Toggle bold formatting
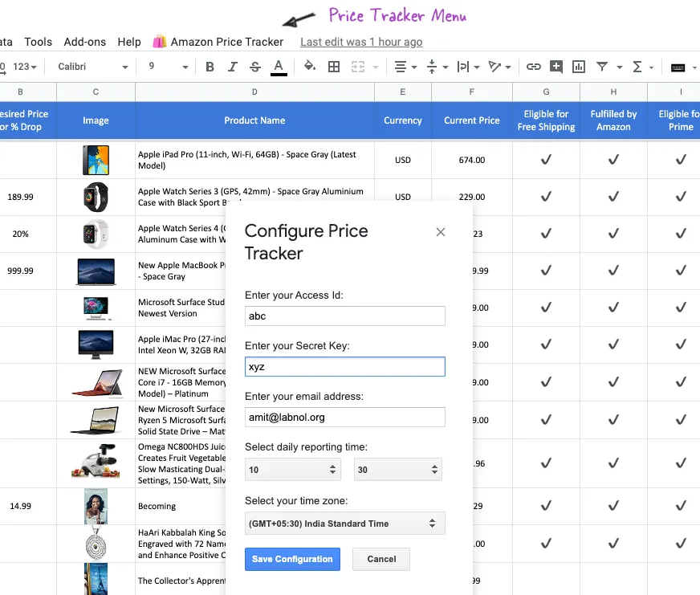 210,68
